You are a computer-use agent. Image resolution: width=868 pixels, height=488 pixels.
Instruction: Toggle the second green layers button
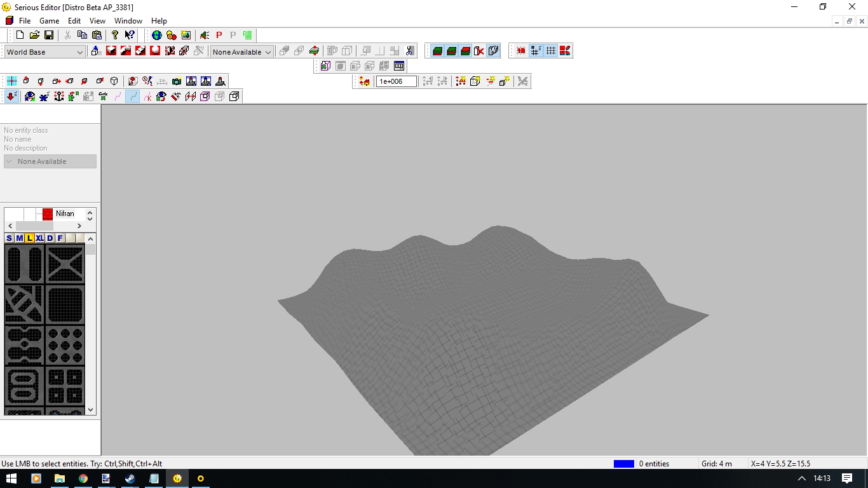(x=451, y=51)
